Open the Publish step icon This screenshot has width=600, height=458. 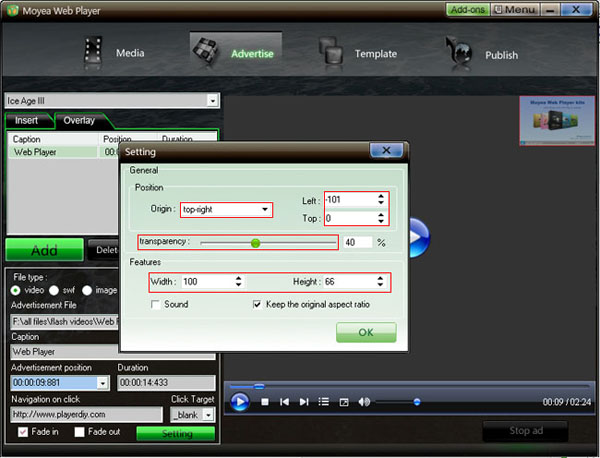point(459,51)
